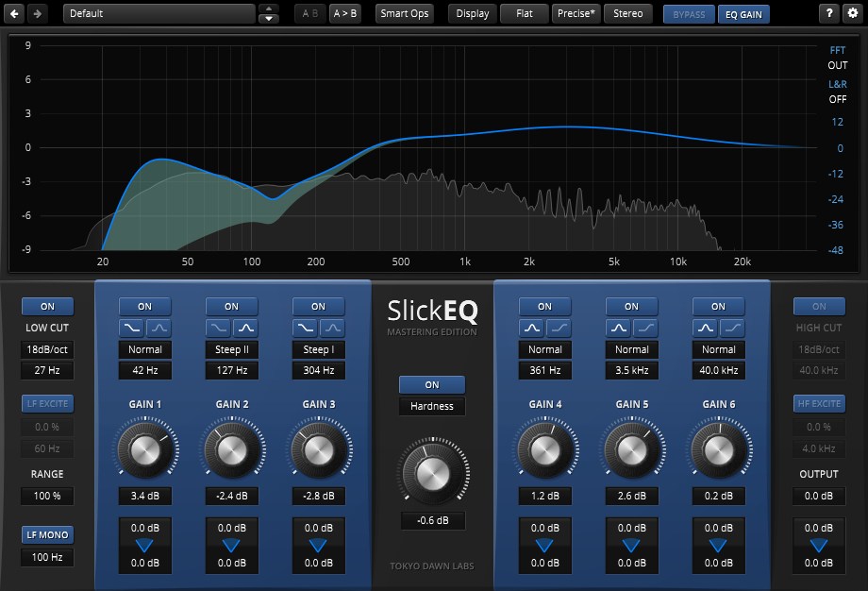Open the Hardness saturation mode selector
Image resolution: width=868 pixels, height=591 pixels.
(432, 407)
